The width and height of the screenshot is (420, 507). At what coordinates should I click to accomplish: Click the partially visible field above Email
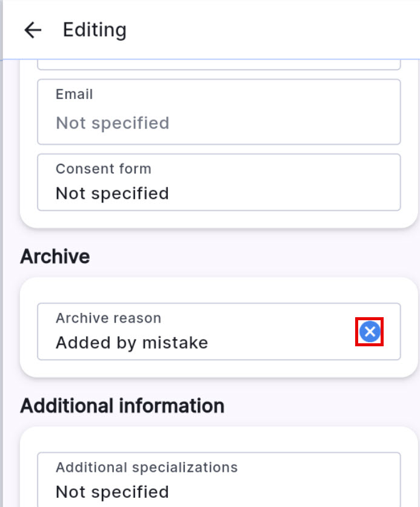[218, 65]
